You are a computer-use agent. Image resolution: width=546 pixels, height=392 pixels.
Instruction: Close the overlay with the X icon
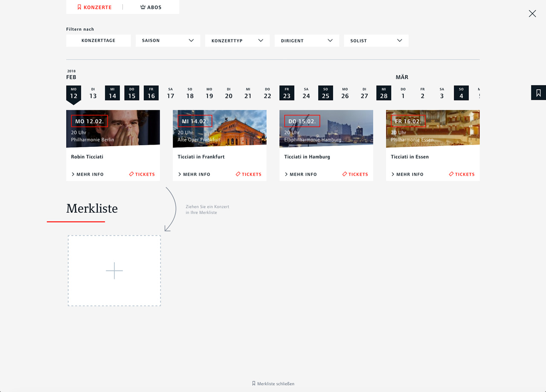(x=532, y=14)
